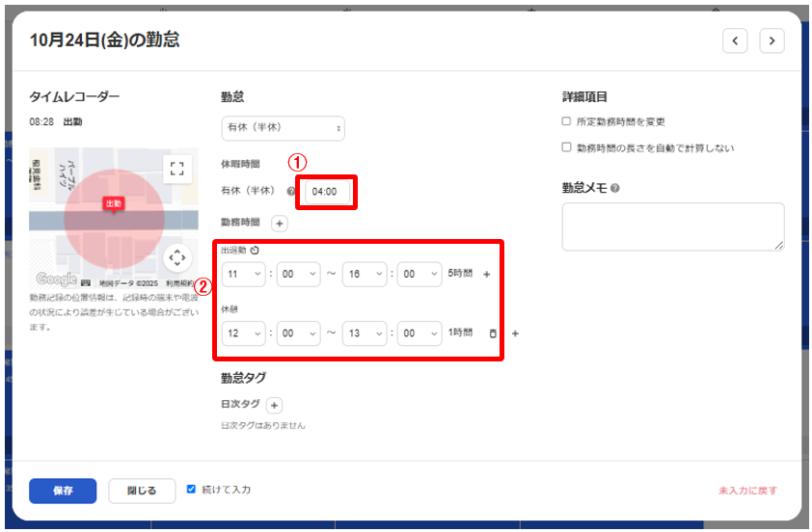Screen dimensions: 812x532
Task: Click the 閉じる button
Action: click(142, 491)
